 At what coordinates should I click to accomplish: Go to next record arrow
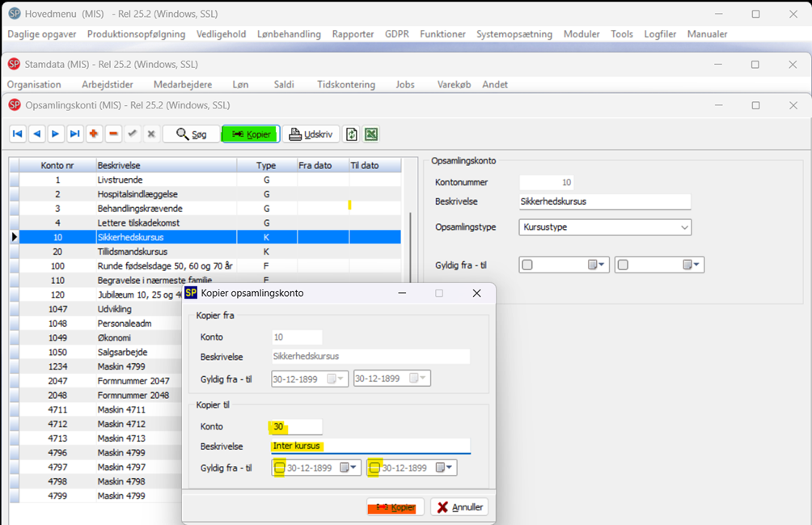pyautogui.click(x=56, y=134)
